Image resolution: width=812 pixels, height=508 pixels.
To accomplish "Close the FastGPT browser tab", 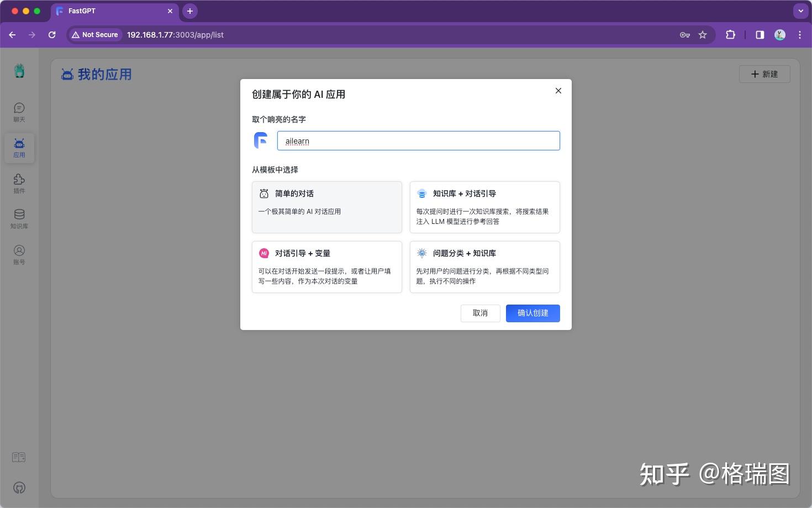I will [170, 11].
